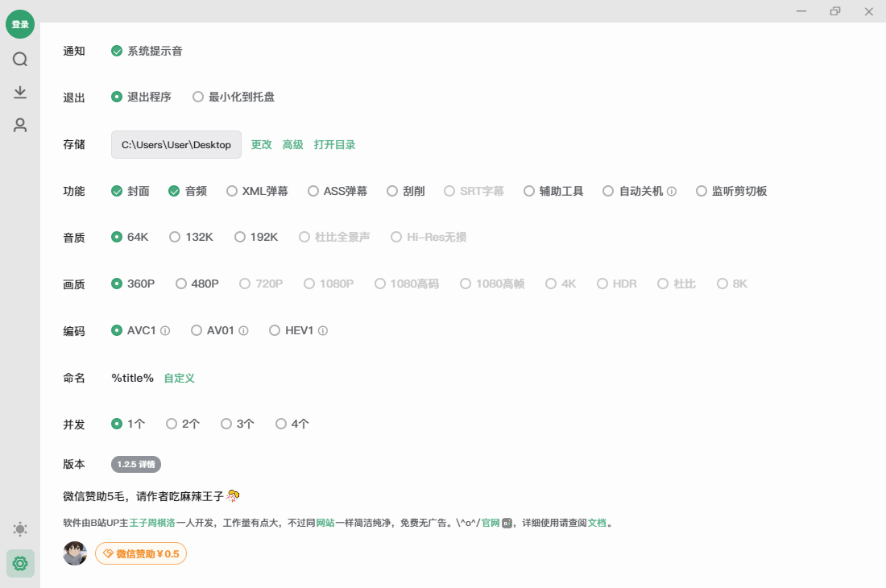The image size is (886, 588).
Task: Select 360P video quality
Action: click(133, 284)
